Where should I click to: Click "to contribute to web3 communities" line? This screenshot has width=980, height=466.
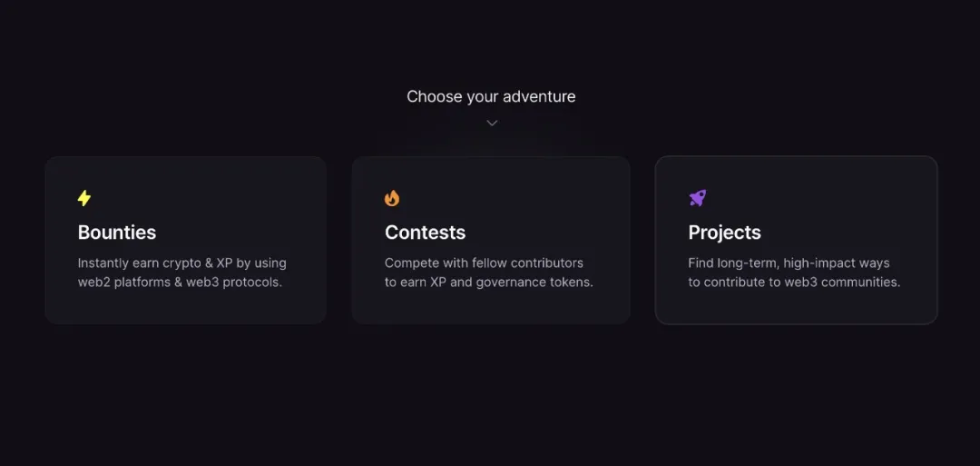tap(794, 282)
